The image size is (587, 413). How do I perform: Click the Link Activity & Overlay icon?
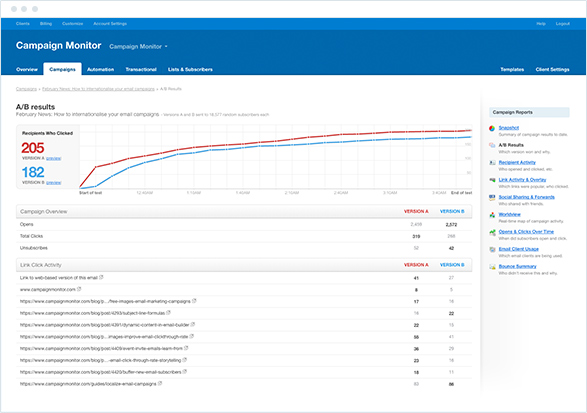point(492,180)
